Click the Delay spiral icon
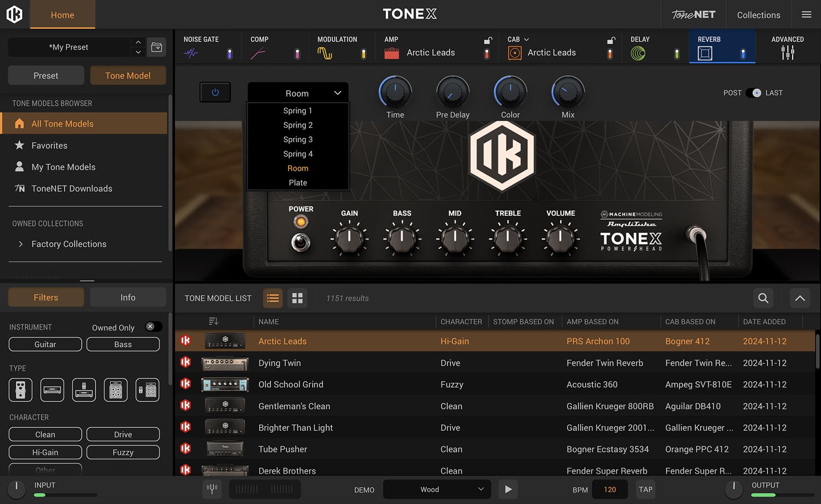This screenshot has height=504, width=821. coord(638,53)
